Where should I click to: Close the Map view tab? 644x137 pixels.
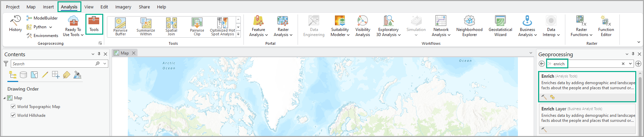pos(134,53)
